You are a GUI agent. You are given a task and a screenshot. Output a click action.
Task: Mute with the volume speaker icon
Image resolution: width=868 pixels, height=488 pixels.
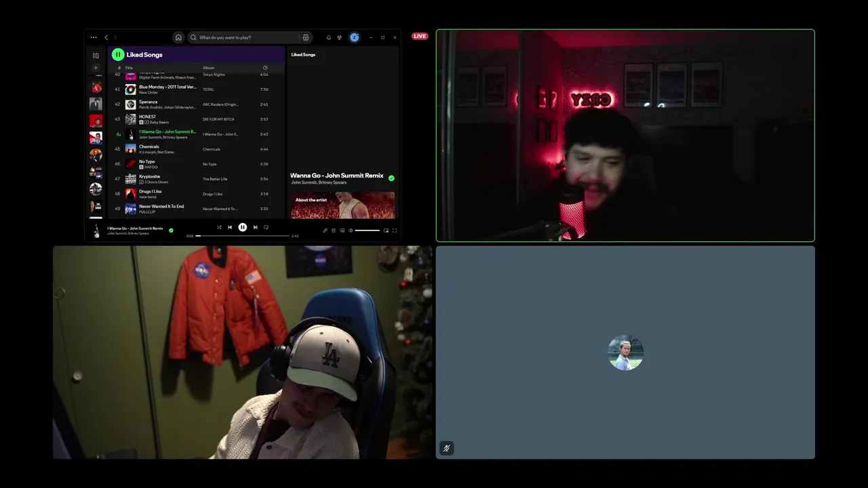tap(350, 230)
